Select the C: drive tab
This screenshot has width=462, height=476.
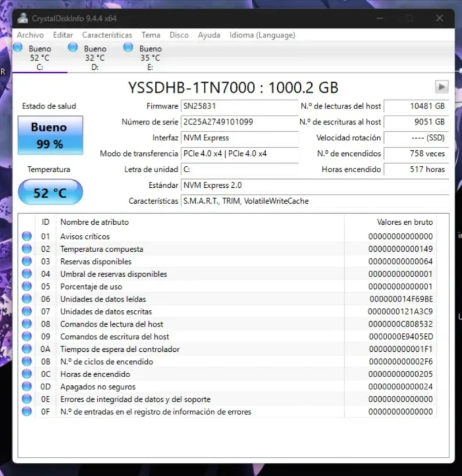tap(40, 58)
